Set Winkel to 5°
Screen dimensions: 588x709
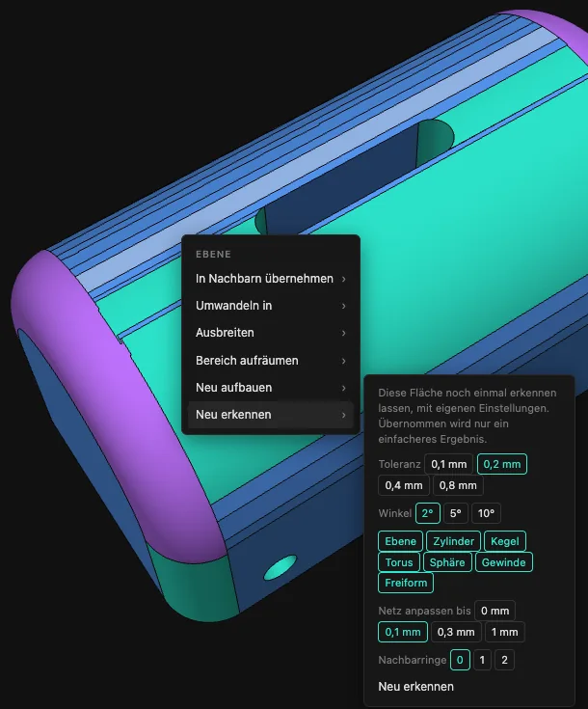click(456, 513)
